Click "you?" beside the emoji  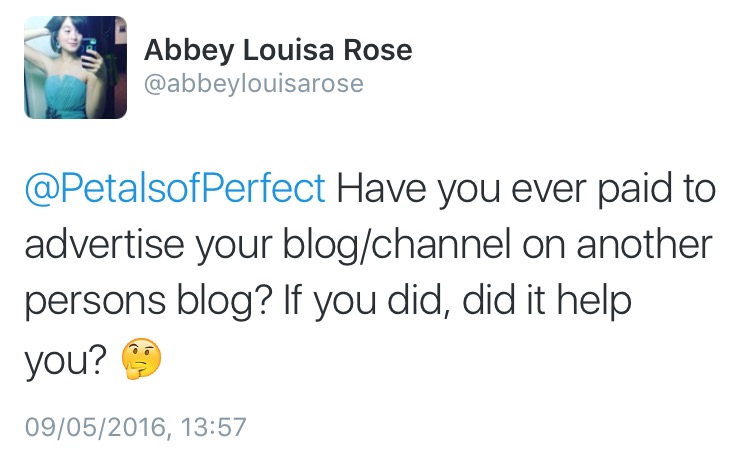point(66,361)
